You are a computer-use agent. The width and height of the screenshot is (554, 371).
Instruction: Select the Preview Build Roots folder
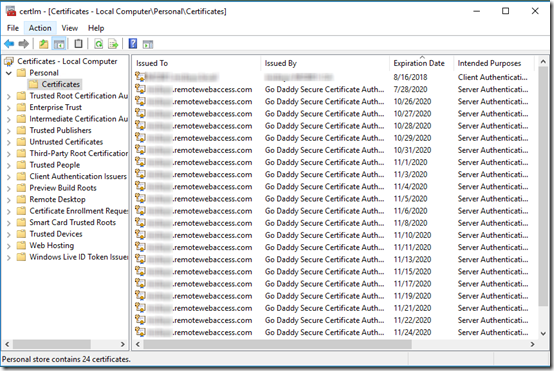click(63, 188)
